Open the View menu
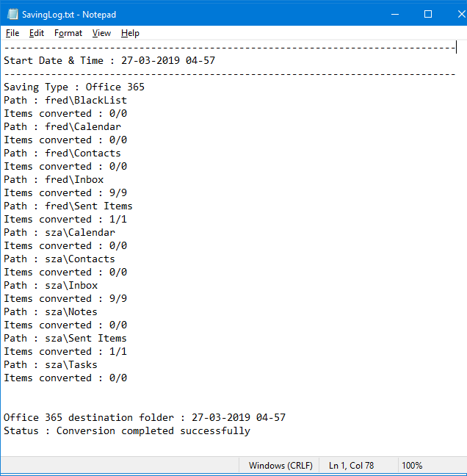This screenshot has height=476, width=467. click(x=101, y=33)
